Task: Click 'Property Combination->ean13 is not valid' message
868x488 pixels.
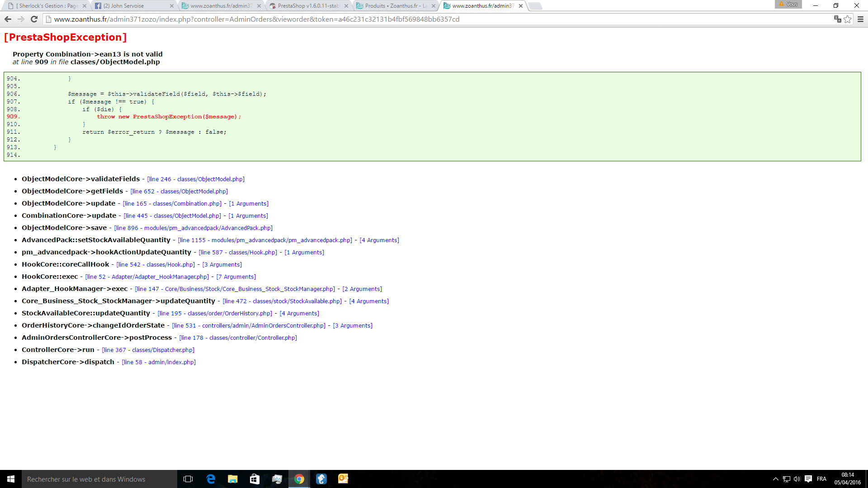Action: (x=88, y=54)
